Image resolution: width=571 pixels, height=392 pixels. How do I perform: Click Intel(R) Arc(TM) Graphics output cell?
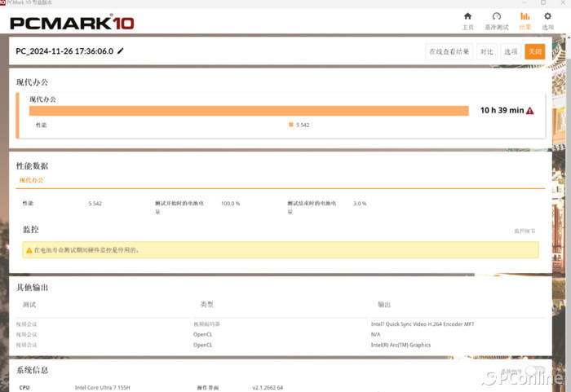401,345
